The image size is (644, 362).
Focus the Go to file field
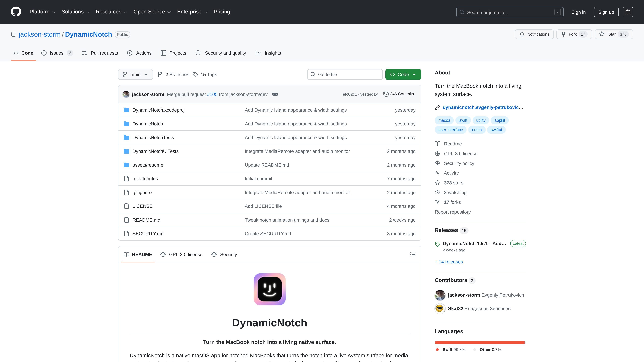pos(345,74)
